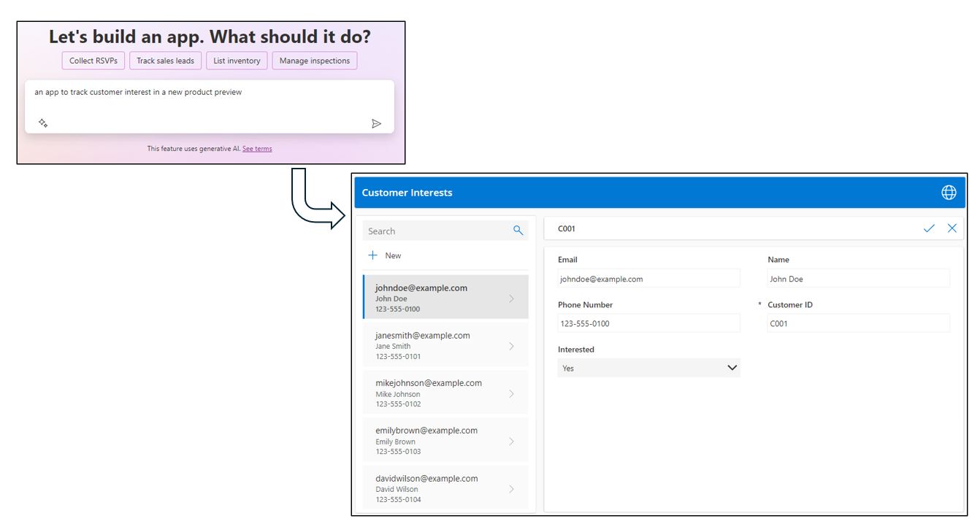Click the mikejohnson@example.com email text
980x532 pixels.
tap(429, 383)
